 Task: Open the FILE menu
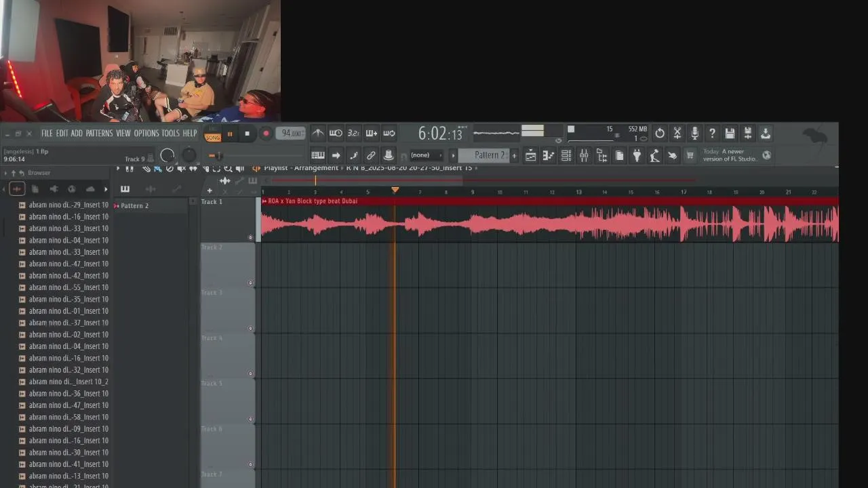click(x=47, y=134)
